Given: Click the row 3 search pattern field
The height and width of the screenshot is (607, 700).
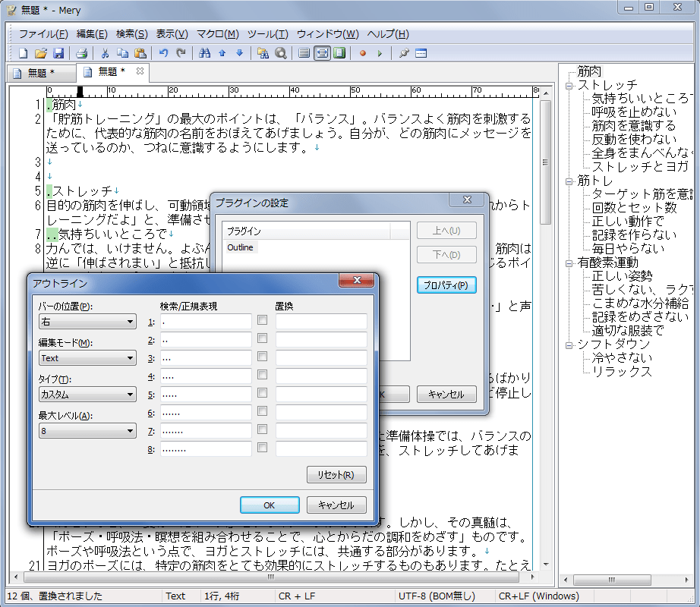Looking at the screenshot, I should click(x=205, y=357).
